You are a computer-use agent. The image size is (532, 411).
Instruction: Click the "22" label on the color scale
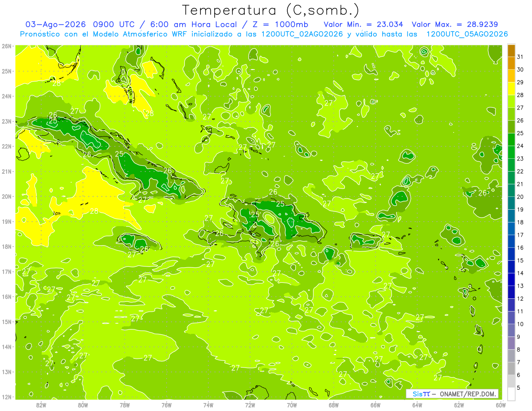pyautogui.click(x=520, y=171)
